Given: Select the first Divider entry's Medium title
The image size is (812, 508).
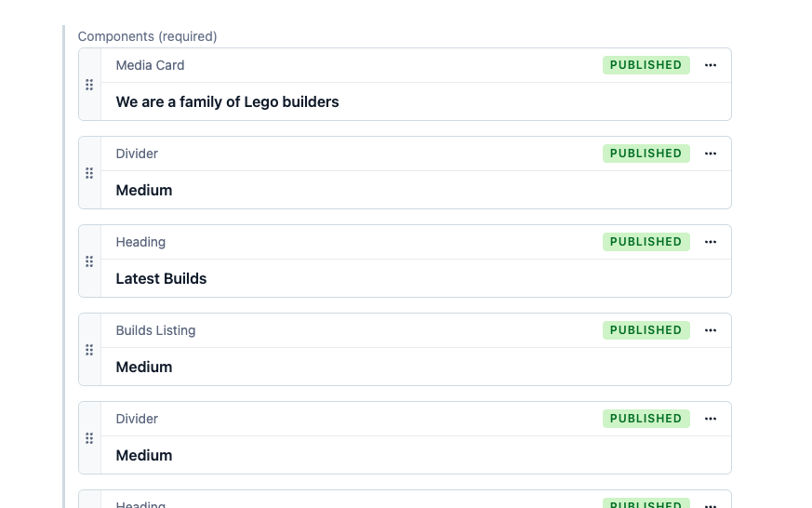Looking at the screenshot, I should [x=144, y=191].
